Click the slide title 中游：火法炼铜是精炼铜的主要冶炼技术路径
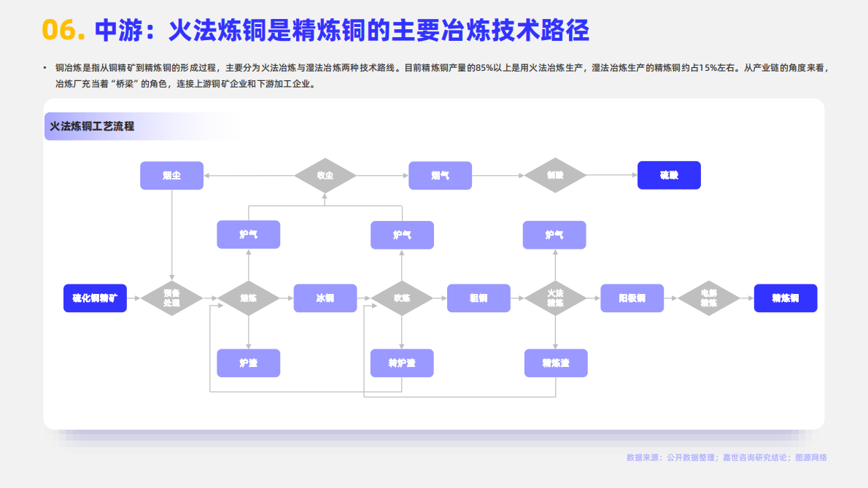The image size is (868, 488). [x=341, y=31]
